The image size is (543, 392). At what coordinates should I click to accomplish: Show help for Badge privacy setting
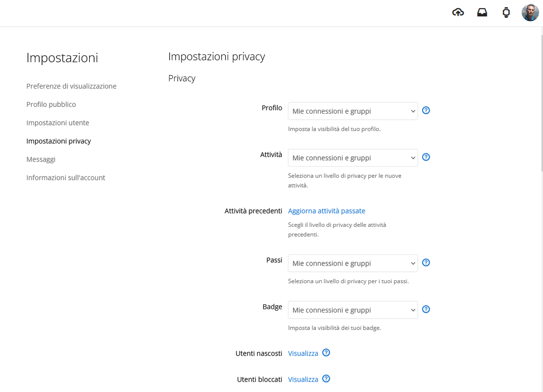tap(426, 309)
